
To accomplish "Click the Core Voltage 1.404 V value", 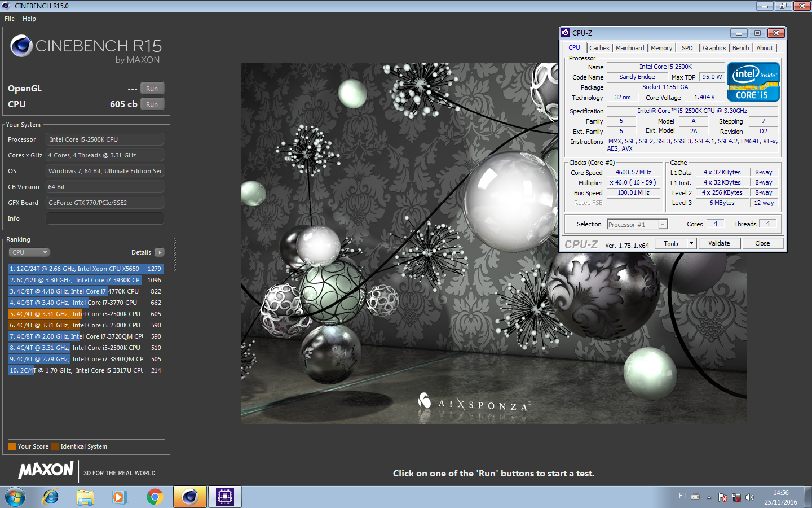I will [x=704, y=97].
